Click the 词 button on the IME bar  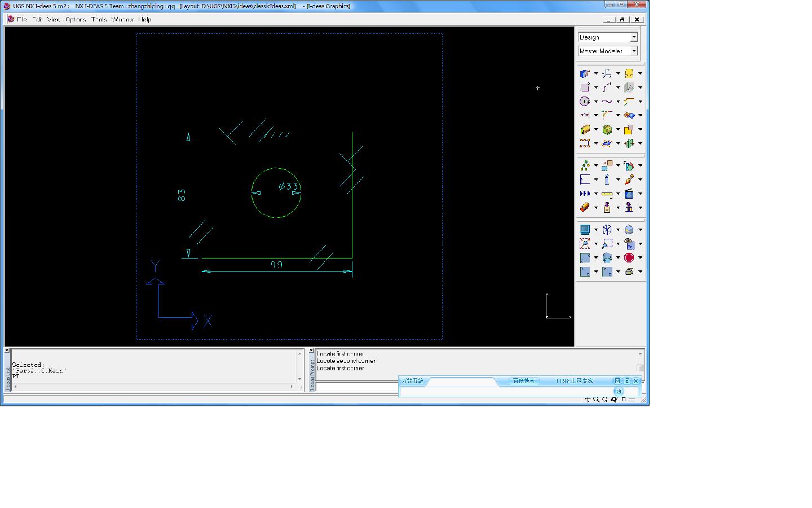[626, 381]
